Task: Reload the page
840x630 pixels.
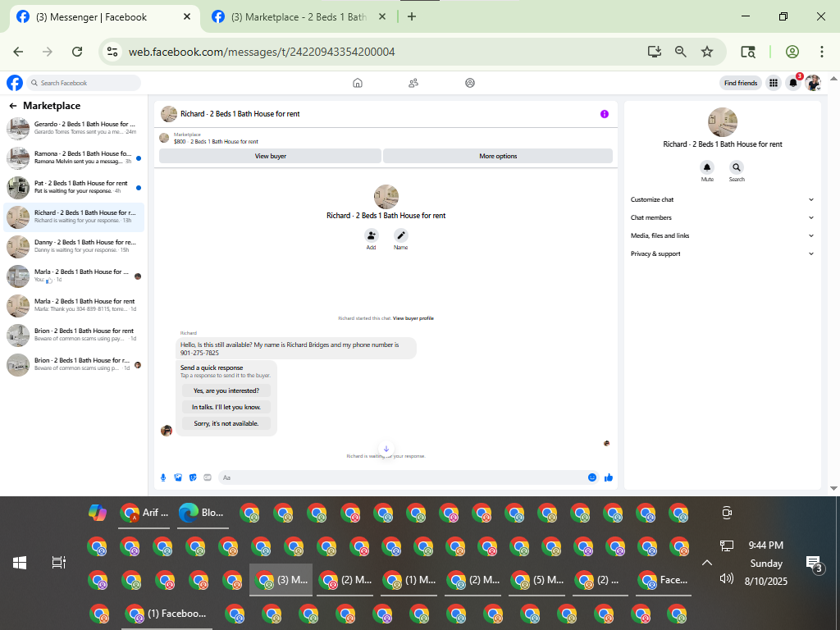Action: (x=77, y=52)
